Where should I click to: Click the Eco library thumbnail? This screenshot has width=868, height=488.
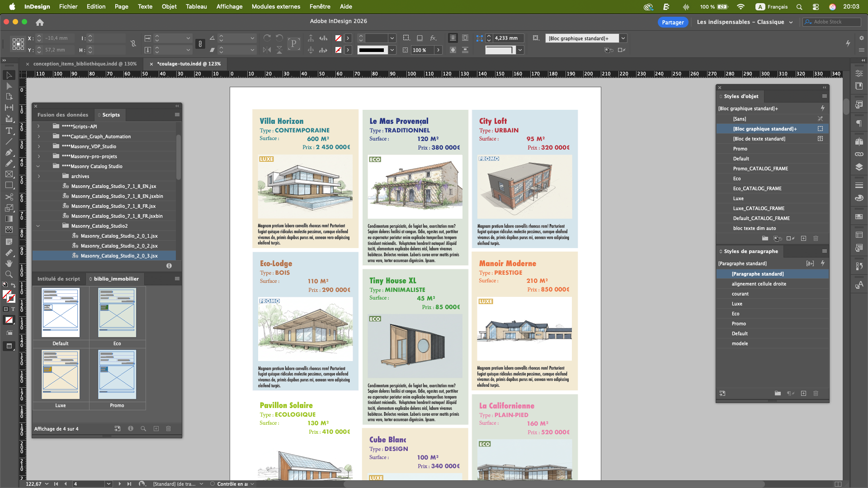(x=117, y=313)
